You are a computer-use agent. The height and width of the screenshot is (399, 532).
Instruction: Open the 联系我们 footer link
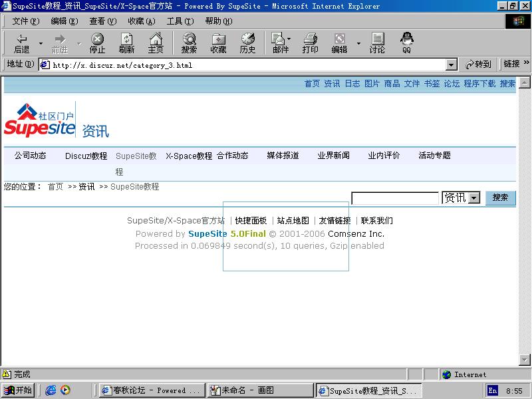pyautogui.click(x=376, y=221)
